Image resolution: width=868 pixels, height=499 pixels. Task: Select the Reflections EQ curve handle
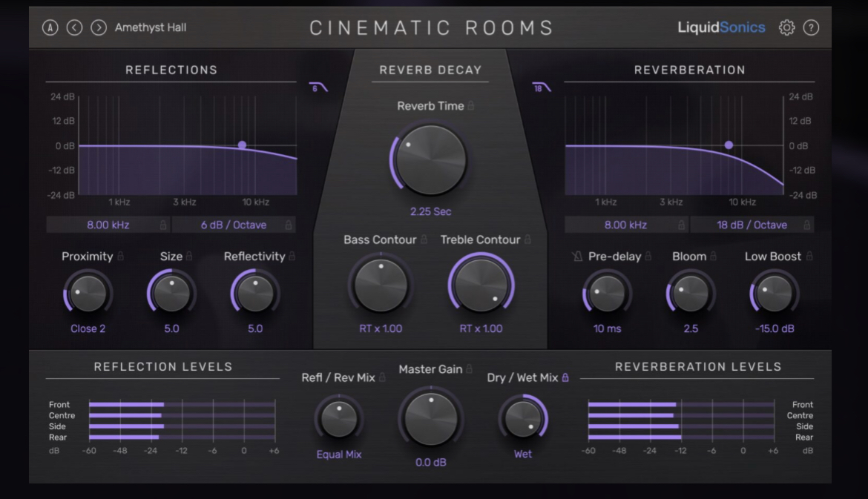point(242,145)
